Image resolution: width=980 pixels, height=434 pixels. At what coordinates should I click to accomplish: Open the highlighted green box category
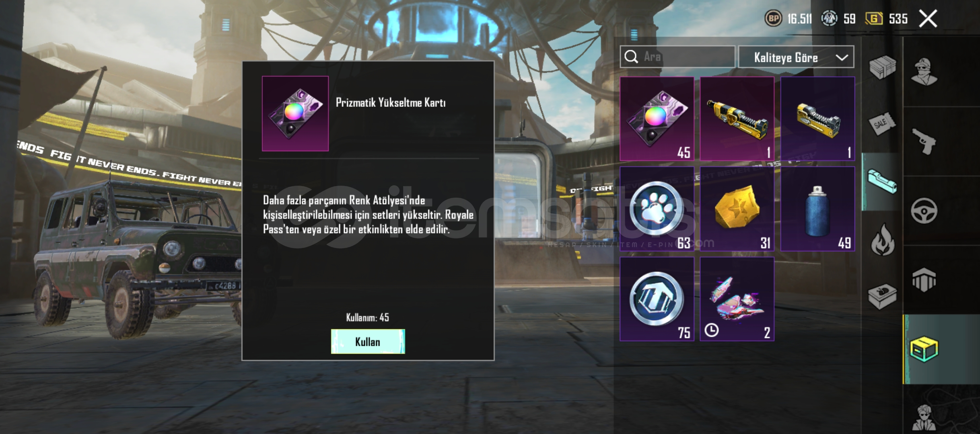pos(924,349)
